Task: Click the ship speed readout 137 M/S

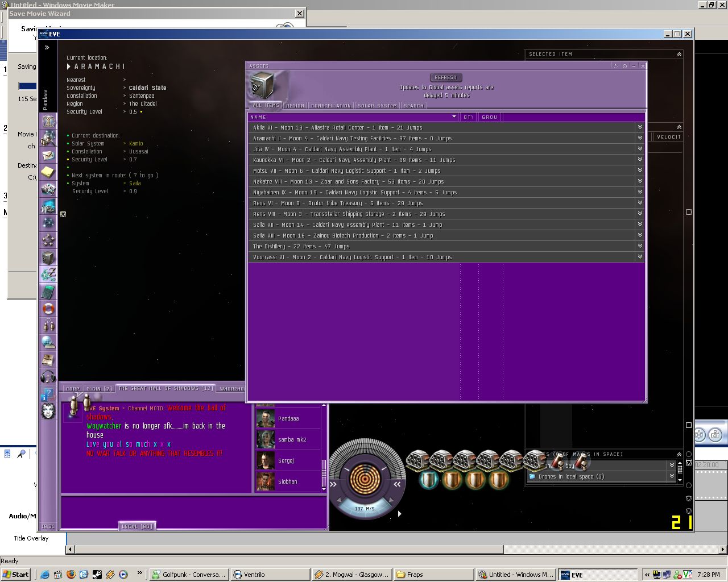Action: (x=365, y=509)
